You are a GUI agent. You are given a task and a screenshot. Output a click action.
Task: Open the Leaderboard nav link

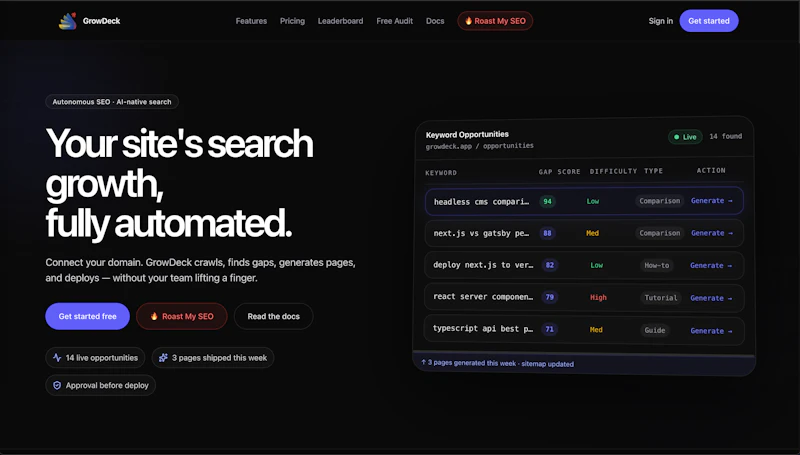(340, 21)
